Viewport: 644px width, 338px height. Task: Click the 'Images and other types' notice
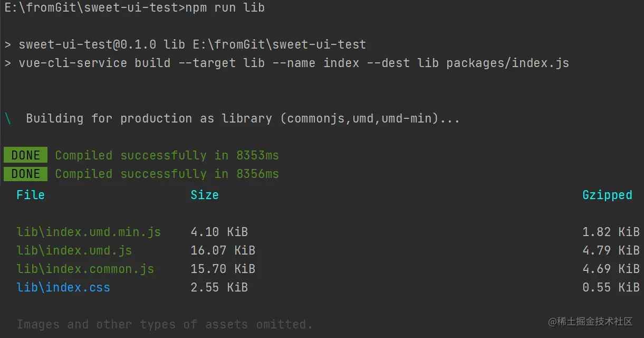(x=165, y=324)
